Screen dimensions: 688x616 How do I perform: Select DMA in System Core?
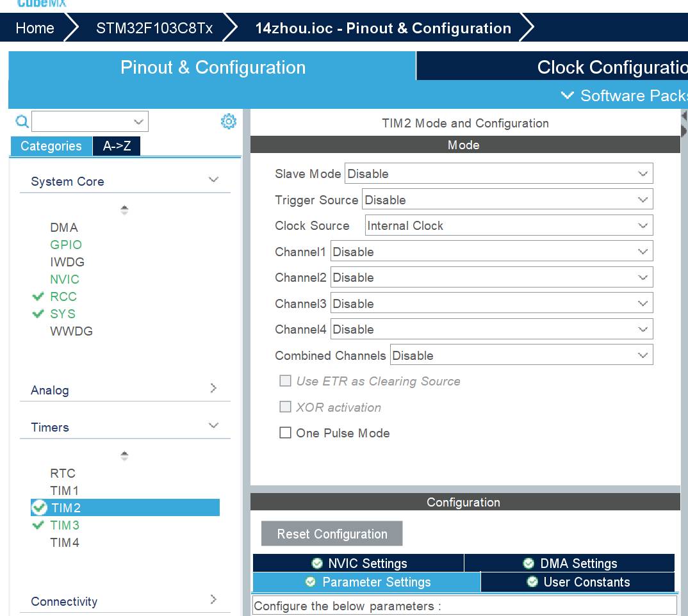[64, 227]
